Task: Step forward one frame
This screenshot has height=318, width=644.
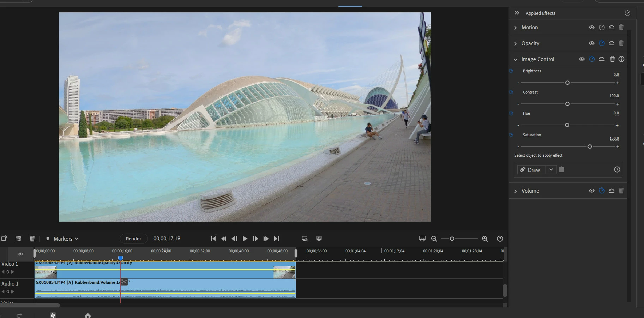Action: 255,239
